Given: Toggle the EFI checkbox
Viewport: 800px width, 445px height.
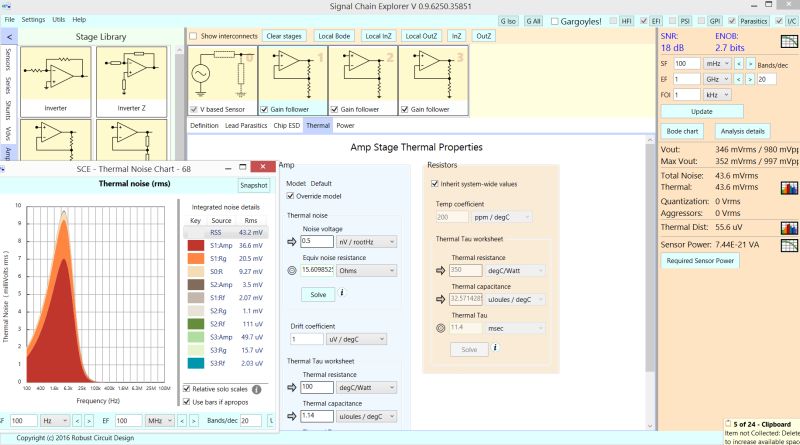Looking at the screenshot, I should pos(643,21).
